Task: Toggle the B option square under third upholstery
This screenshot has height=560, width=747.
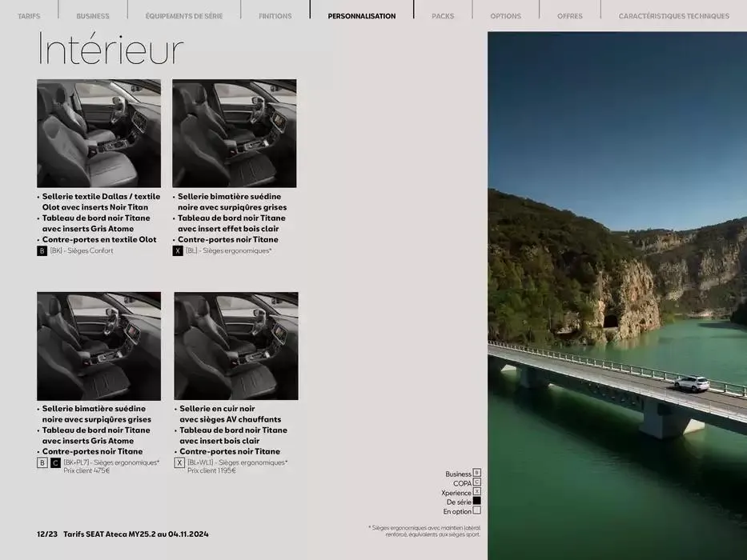Action: tap(42, 462)
